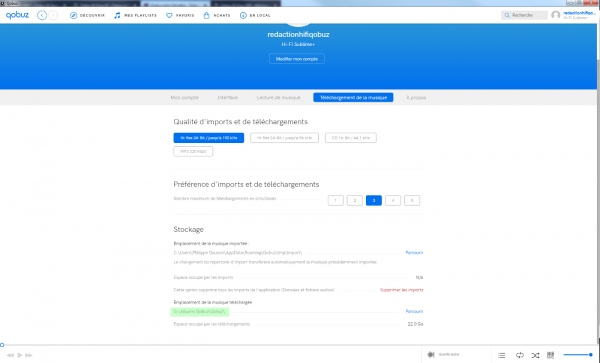This screenshot has width=600, height=363.
Task: Toggle the shuffle icon
Action: coord(535,355)
